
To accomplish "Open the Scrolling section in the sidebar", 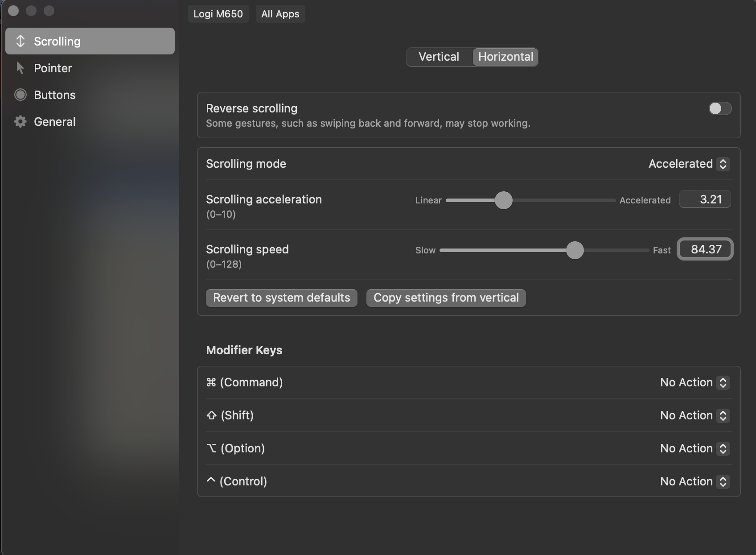I will tap(90, 41).
